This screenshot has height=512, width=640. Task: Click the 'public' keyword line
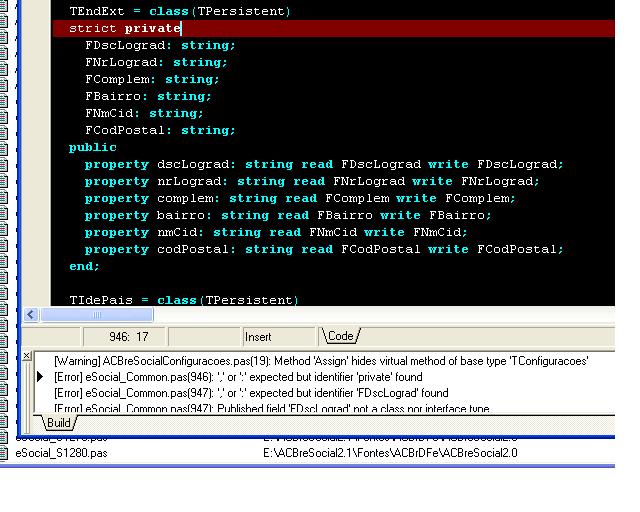tap(93, 147)
